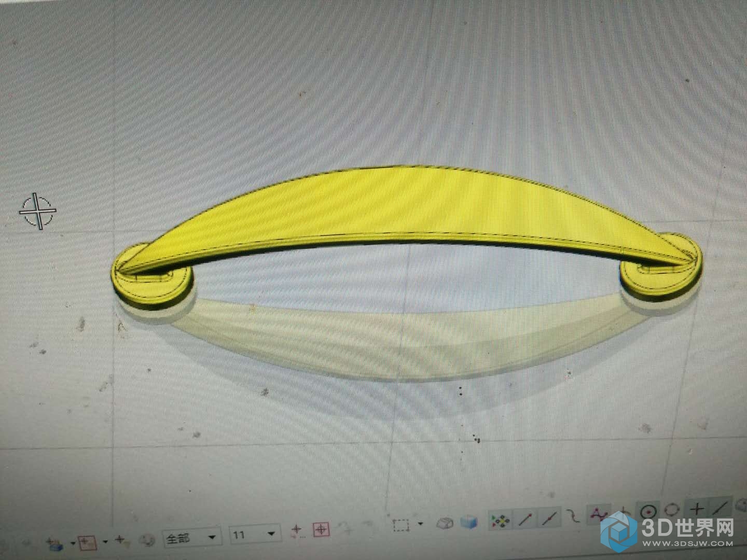Click the blue shaded cube display icon
This screenshot has height=560, width=747.
pos(469,522)
